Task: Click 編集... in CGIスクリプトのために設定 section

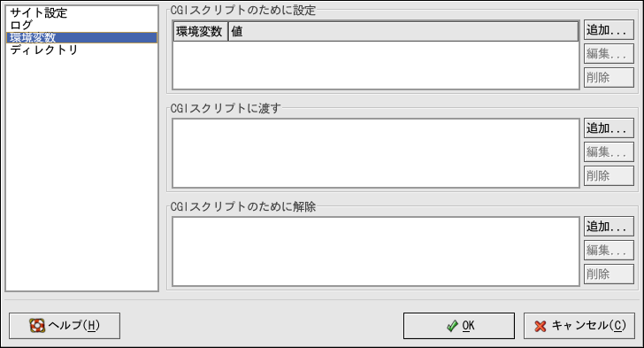Action: coord(609,53)
